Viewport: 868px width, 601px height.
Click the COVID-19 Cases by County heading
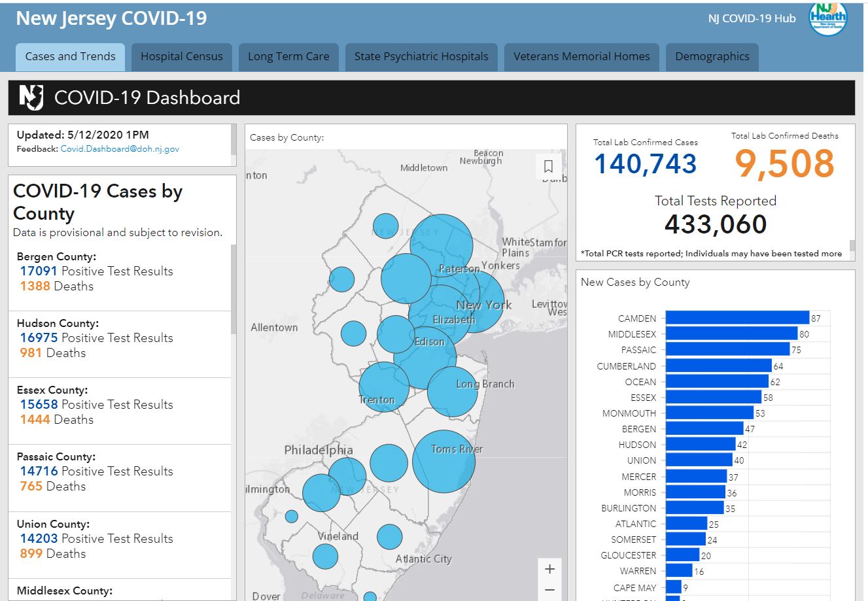coord(98,202)
